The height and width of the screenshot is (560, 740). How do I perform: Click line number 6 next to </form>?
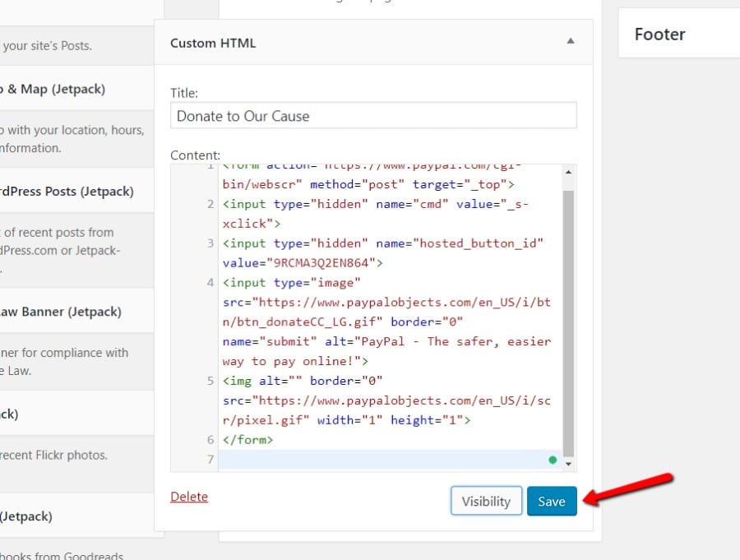click(210, 440)
